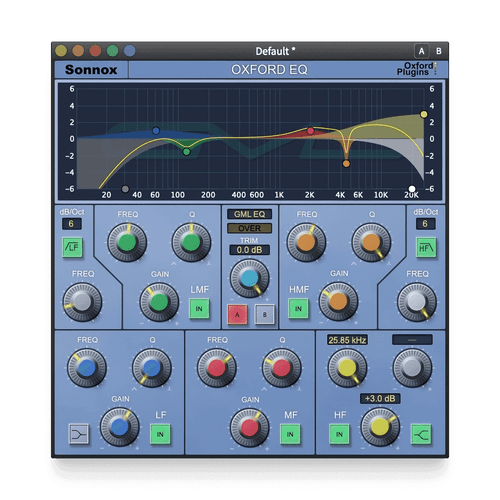Click the Oxford Plugins logo
The image size is (500, 500).
[x=416, y=69]
